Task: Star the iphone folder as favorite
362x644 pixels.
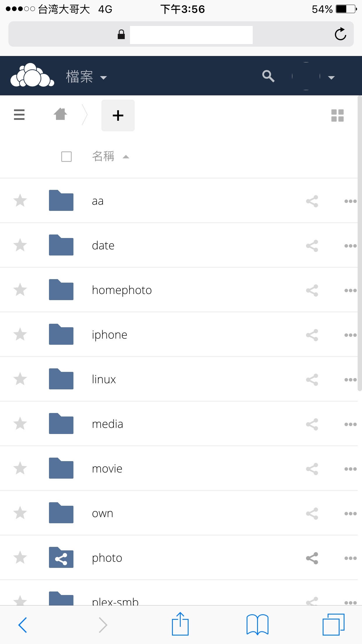Action: point(20,334)
